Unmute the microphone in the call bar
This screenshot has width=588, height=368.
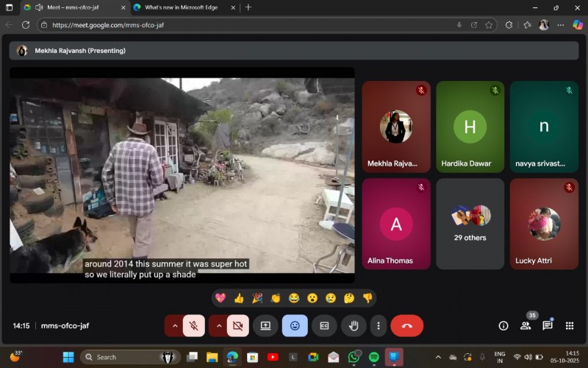(x=194, y=325)
